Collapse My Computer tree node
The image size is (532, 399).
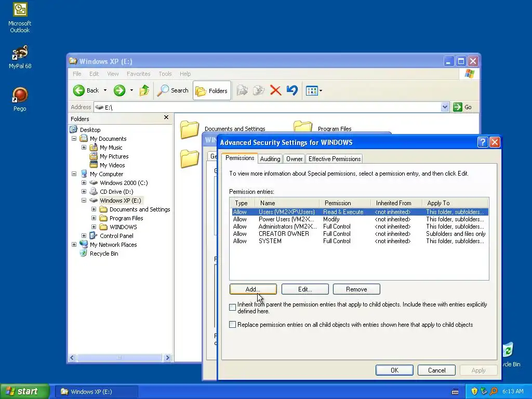[74, 174]
